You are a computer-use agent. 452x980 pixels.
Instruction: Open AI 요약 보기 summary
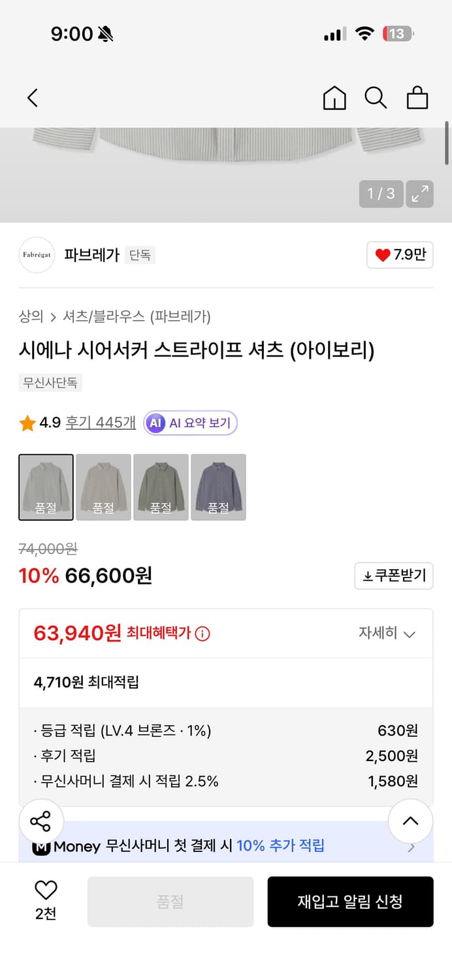click(189, 423)
